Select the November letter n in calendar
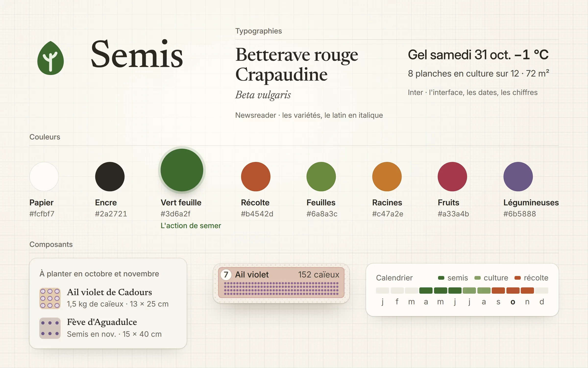This screenshot has width=588, height=368. pos(527,302)
